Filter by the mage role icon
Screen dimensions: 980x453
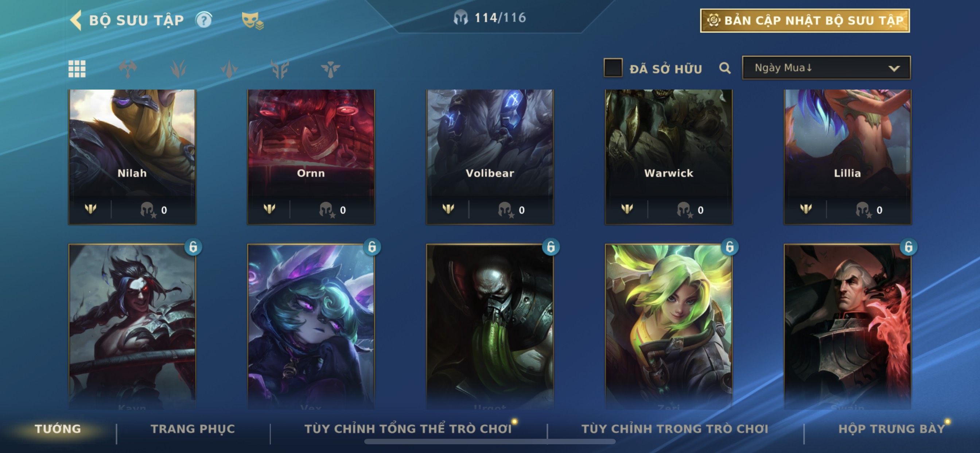click(x=178, y=69)
